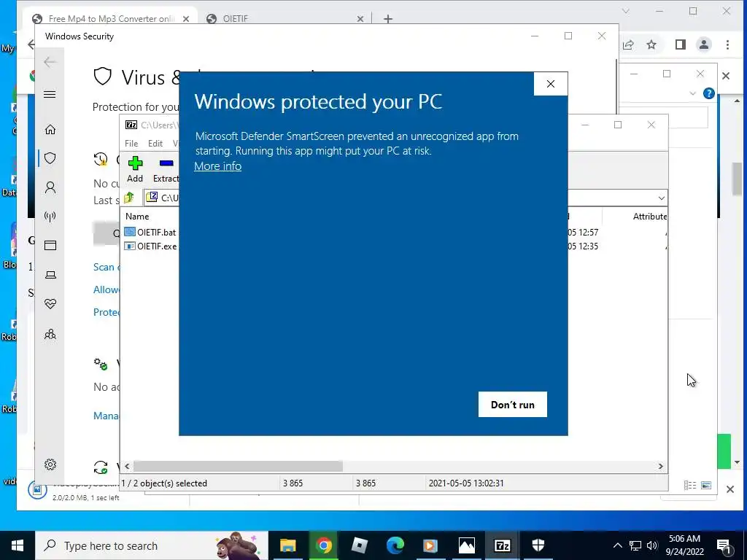Select Virus & threat protection shield icon

click(50, 158)
